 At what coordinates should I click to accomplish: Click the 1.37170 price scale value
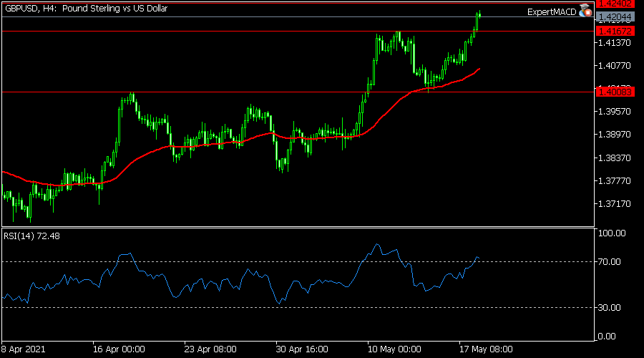pyautogui.click(x=615, y=204)
